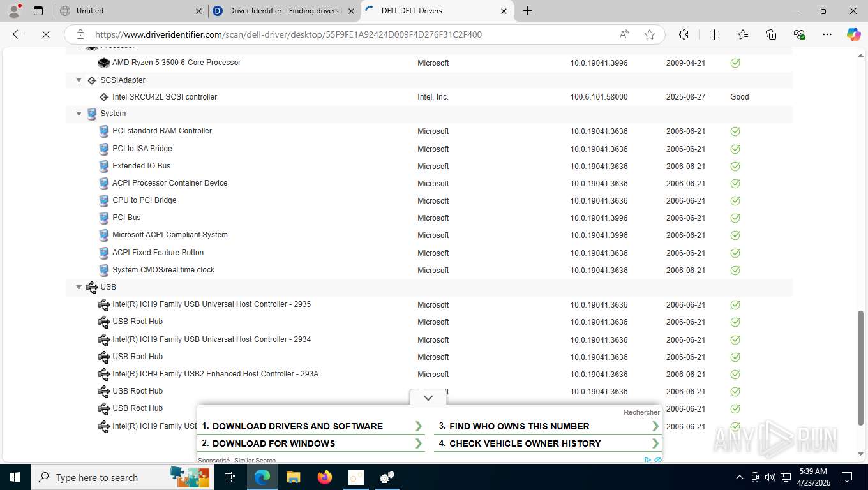
Task: Open Copilot icon in browser toolbar
Action: point(853,34)
